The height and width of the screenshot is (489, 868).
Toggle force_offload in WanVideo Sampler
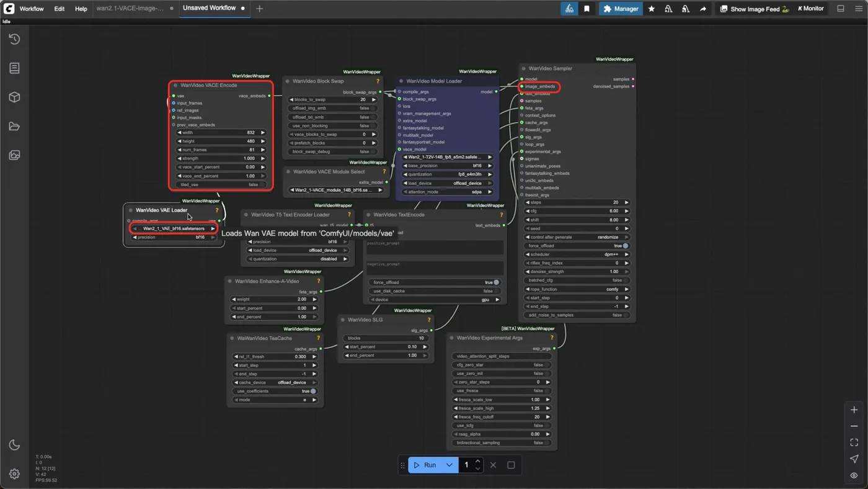click(x=577, y=246)
